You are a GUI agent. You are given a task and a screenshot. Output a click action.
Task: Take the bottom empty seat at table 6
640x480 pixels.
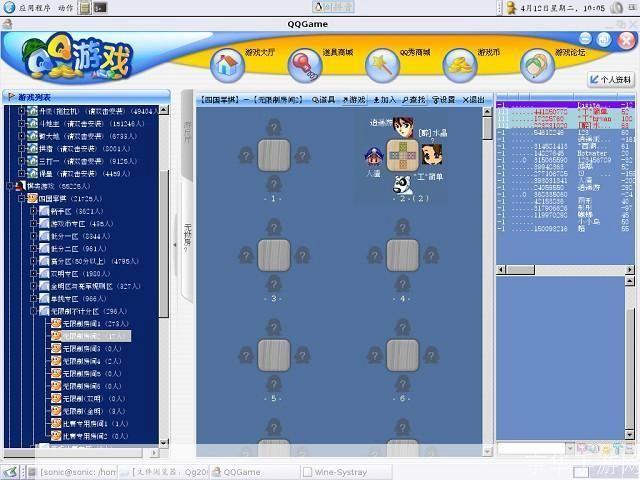[403, 385]
